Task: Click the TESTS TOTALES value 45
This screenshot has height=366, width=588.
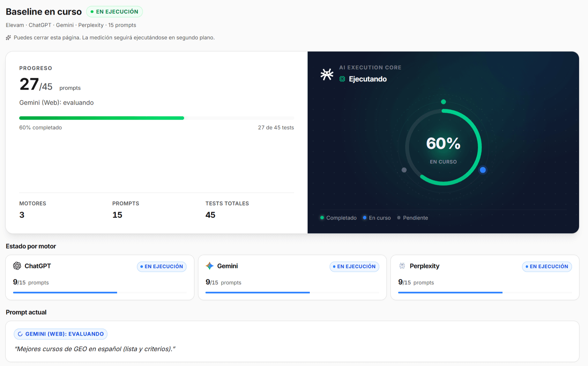Action: pos(211,215)
